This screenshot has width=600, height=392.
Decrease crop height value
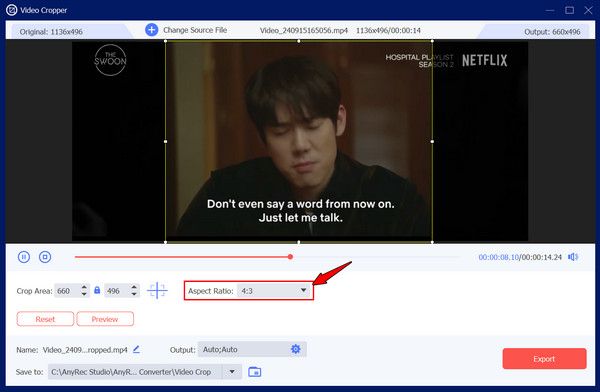134,294
